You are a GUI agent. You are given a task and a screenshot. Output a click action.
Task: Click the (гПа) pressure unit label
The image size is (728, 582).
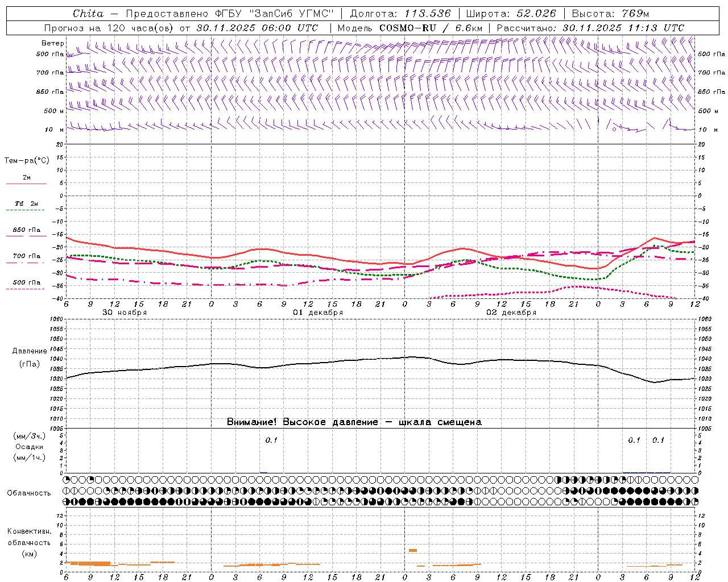click(x=30, y=364)
